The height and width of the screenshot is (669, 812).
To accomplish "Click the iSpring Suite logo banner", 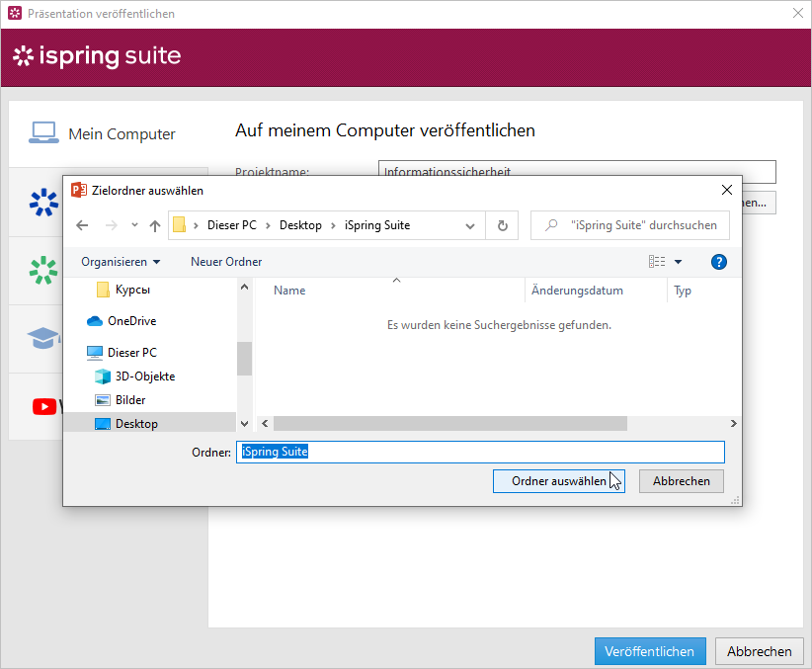I will click(97, 56).
